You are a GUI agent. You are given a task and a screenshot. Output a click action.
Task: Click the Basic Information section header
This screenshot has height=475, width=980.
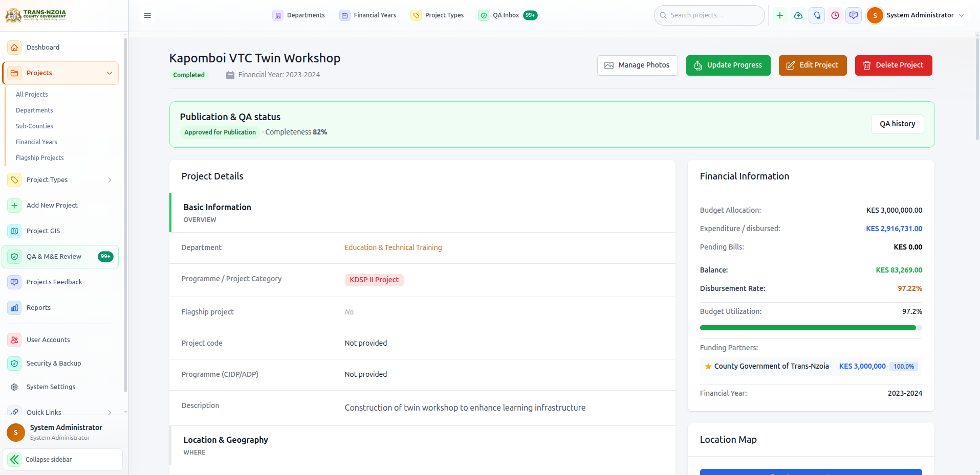pyautogui.click(x=423, y=213)
